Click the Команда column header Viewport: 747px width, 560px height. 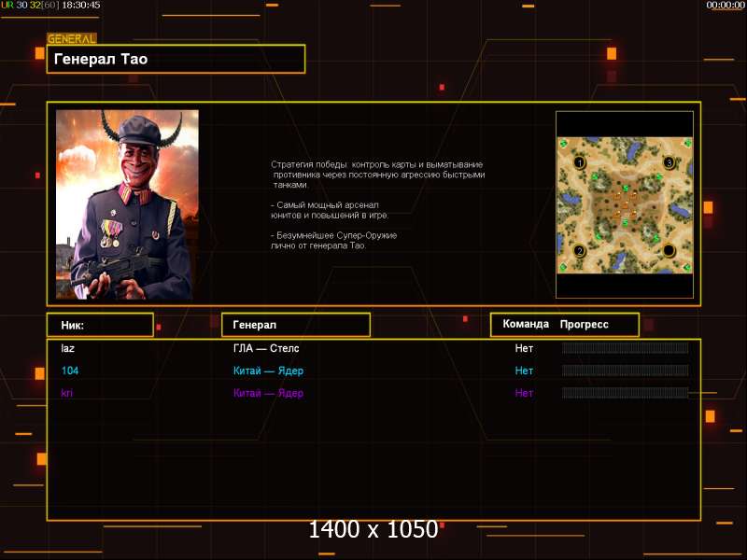point(526,324)
